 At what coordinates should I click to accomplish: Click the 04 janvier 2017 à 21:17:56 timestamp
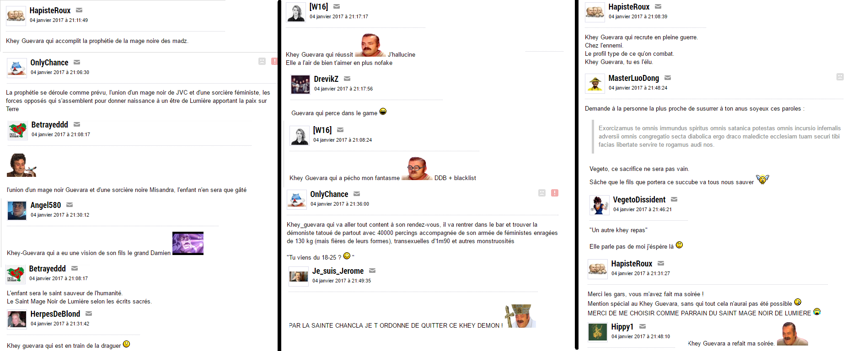coord(343,89)
